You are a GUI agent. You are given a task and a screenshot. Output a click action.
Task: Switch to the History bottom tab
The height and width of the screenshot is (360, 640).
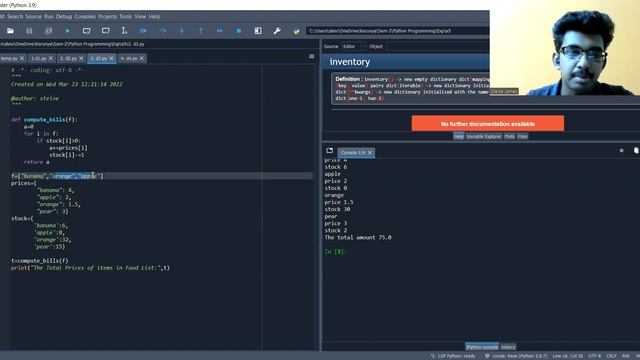508,347
